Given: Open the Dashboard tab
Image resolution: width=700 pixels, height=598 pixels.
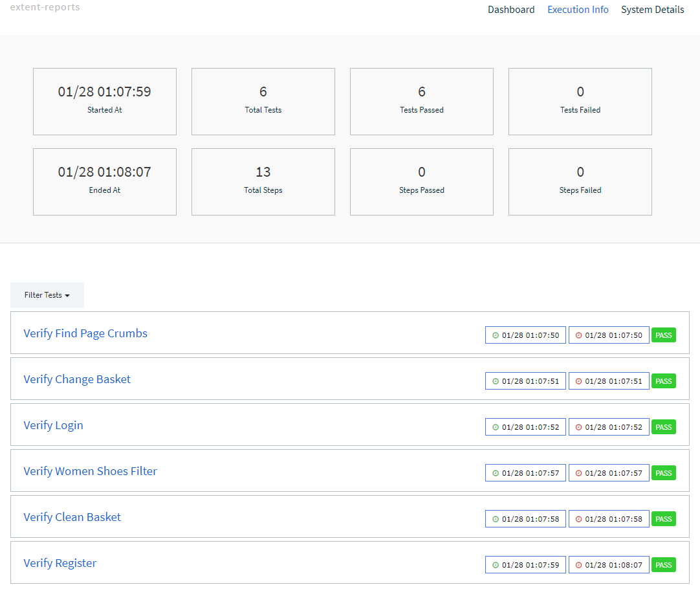Looking at the screenshot, I should click(x=510, y=9).
